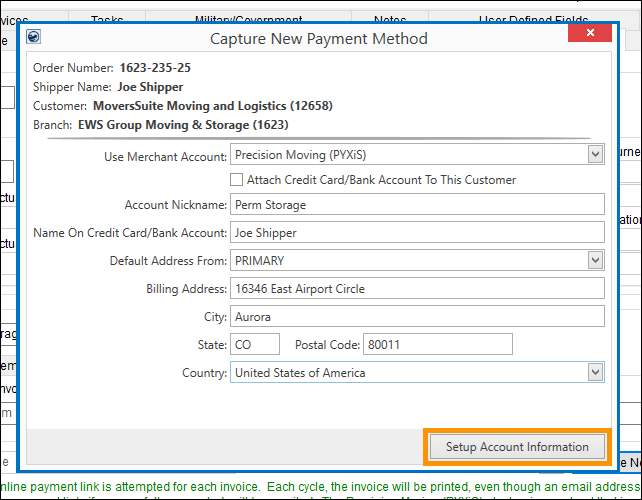Screen dimensions: 642x500
Task: Expand the Default Address From dropdown
Action: [595, 260]
